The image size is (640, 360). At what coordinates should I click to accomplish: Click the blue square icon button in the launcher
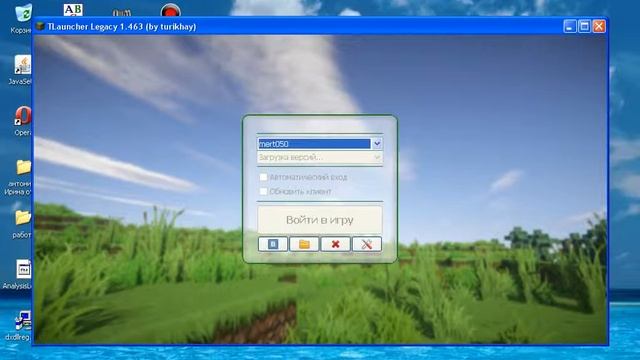(x=273, y=244)
